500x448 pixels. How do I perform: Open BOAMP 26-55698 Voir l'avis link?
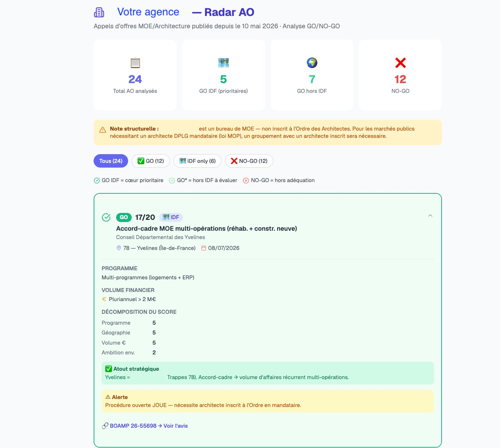(x=149, y=426)
